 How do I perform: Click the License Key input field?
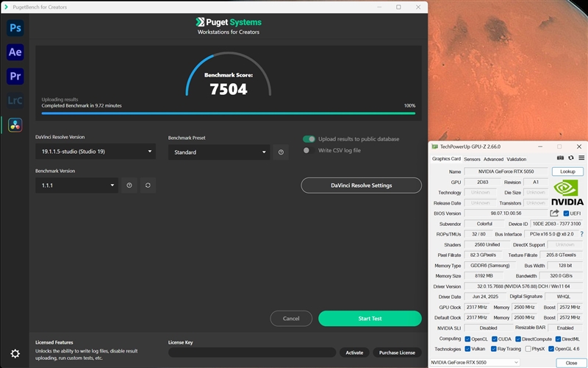click(x=252, y=353)
